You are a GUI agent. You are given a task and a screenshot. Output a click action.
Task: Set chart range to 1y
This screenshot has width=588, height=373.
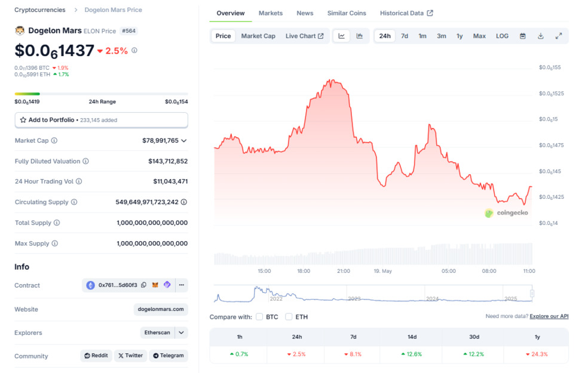[x=460, y=36]
